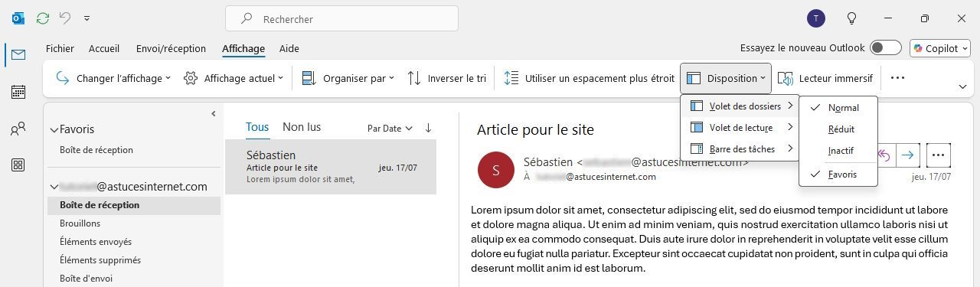This screenshot has width=980, height=287.
Task: Collapse the Favoris folder group
Action: coord(54,130)
